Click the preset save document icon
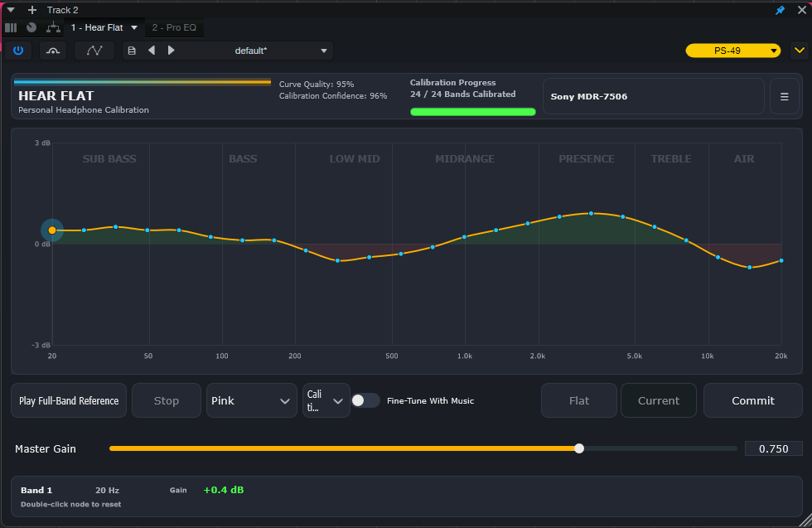This screenshot has height=528, width=812. point(132,51)
